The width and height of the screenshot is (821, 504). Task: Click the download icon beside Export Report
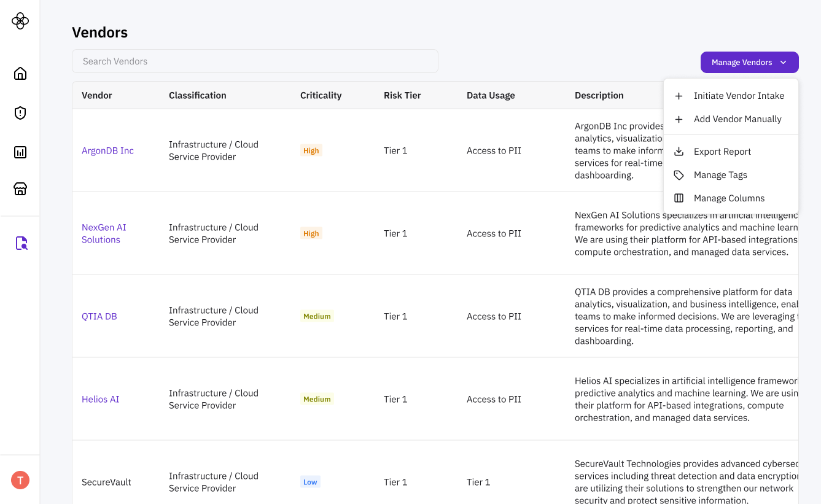pyautogui.click(x=679, y=152)
